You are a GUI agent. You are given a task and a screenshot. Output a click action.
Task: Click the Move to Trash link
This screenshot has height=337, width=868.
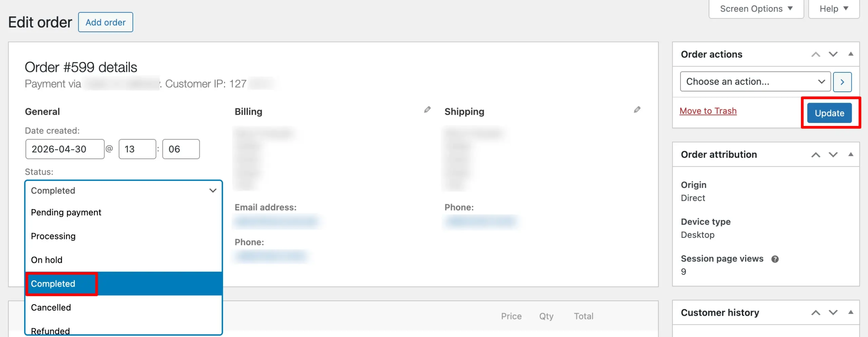(708, 111)
